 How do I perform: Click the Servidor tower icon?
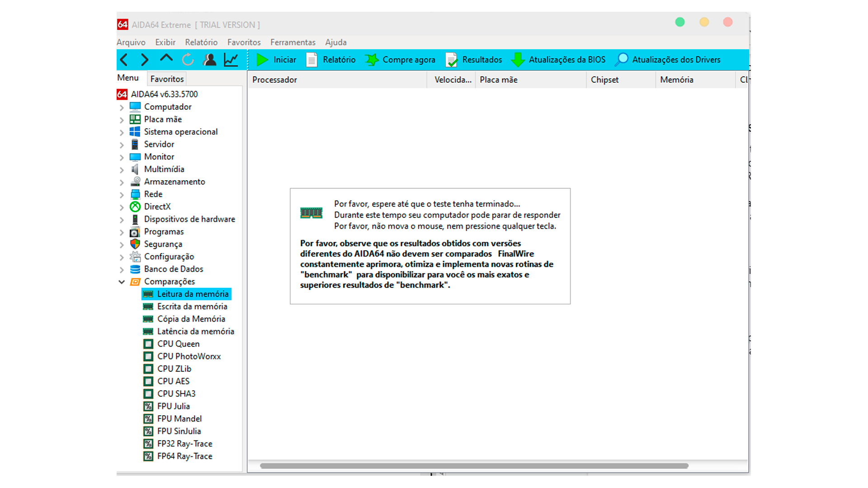click(x=135, y=144)
